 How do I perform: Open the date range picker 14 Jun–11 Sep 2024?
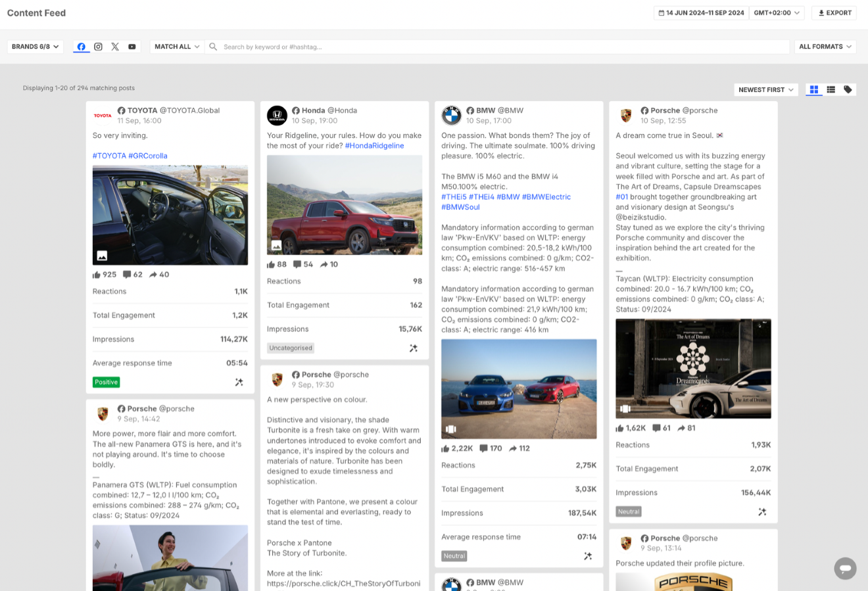point(701,12)
